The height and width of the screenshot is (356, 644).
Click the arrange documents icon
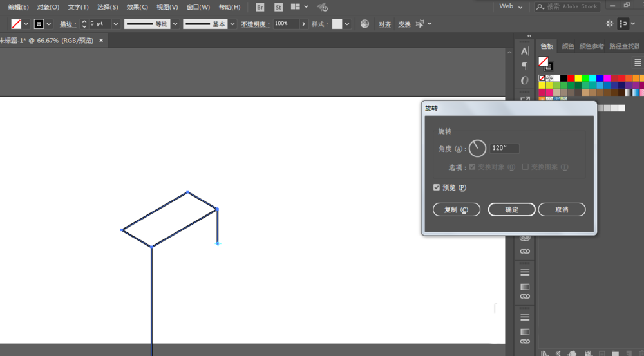coord(296,7)
